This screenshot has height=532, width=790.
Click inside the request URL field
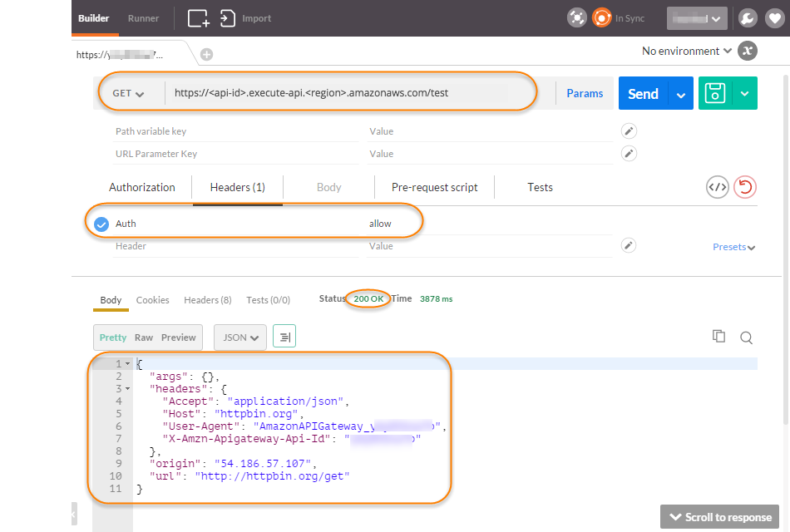[349, 93]
